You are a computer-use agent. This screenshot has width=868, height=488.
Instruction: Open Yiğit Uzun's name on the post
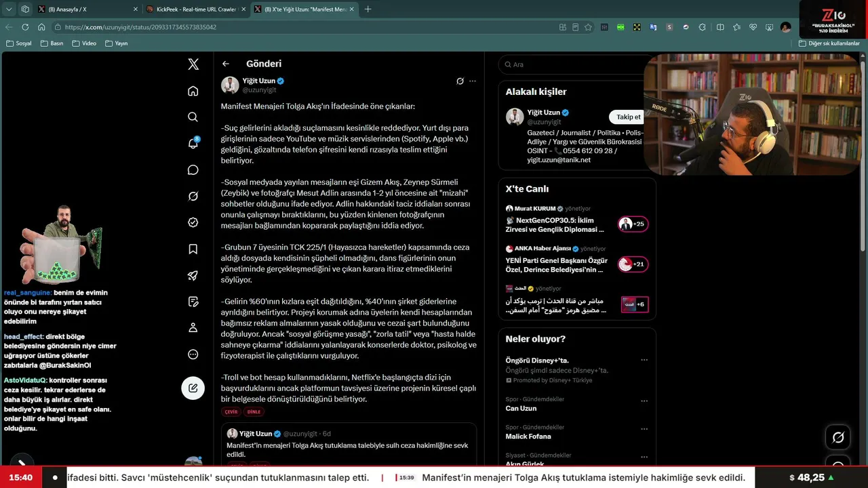point(259,81)
